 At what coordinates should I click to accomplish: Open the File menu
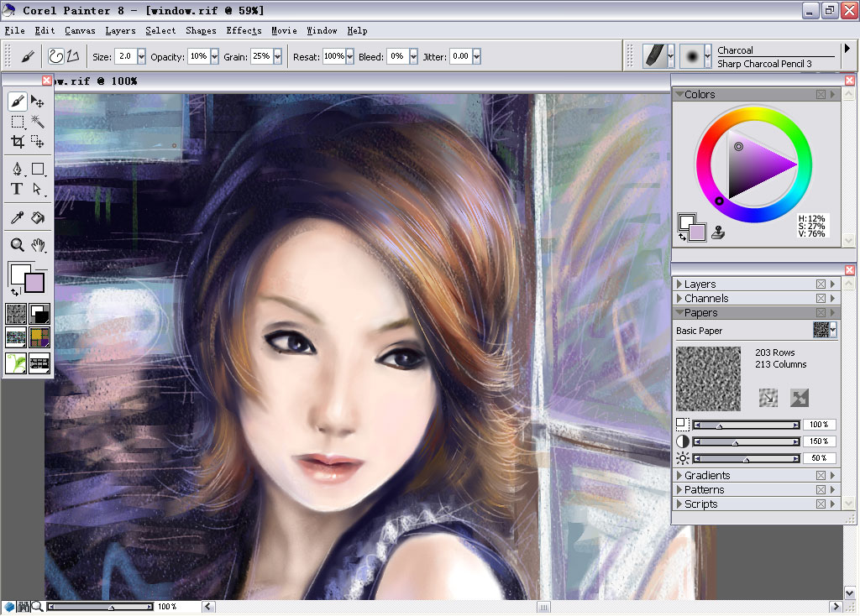click(15, 31)
